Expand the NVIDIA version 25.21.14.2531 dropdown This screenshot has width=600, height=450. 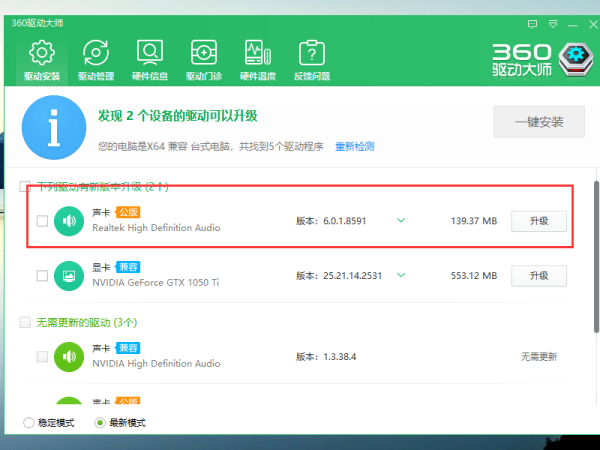pos(401,276)
